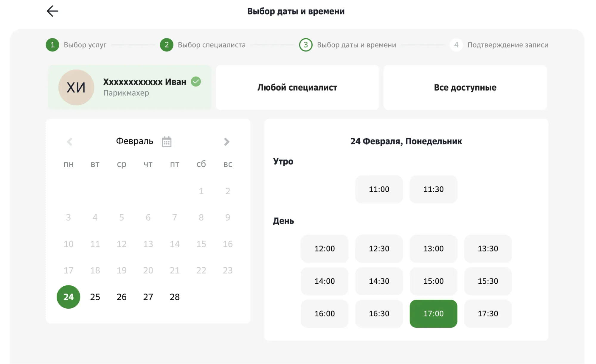Toggle Любой специалист option
This screenshot has height=364, width=596.
(x=297, y=87)
